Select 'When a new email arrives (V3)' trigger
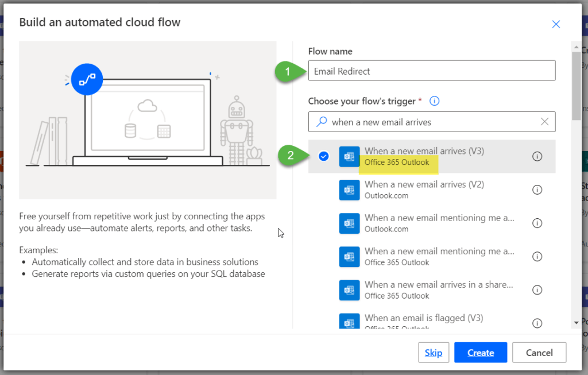 click(x=432, y=156)
